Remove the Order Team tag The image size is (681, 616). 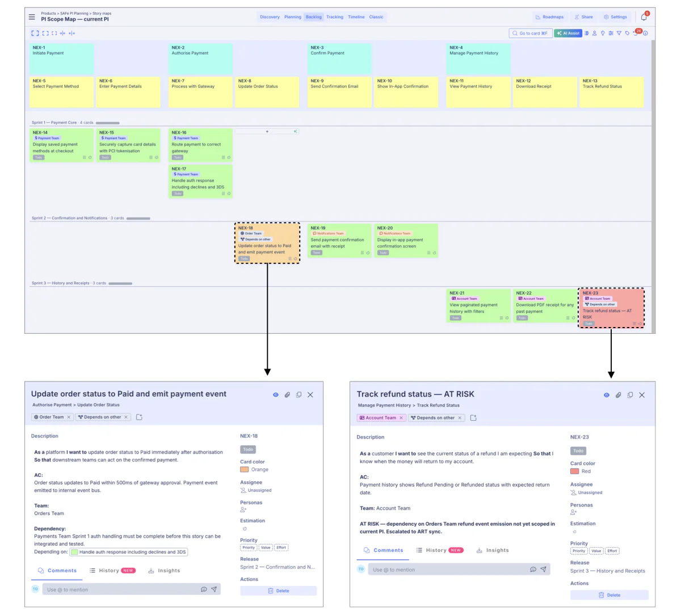pos(69,417)
